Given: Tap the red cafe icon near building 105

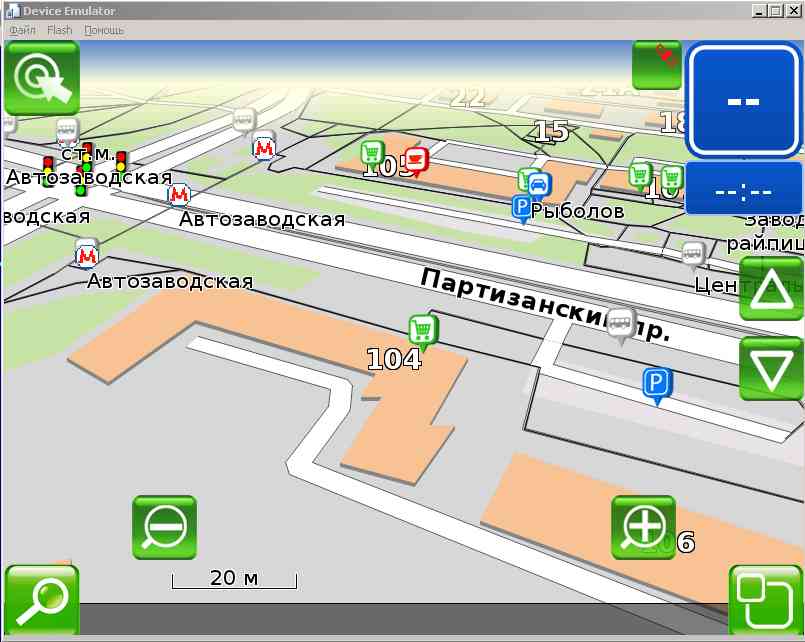Looking at the screenshot, I should 417,160.
